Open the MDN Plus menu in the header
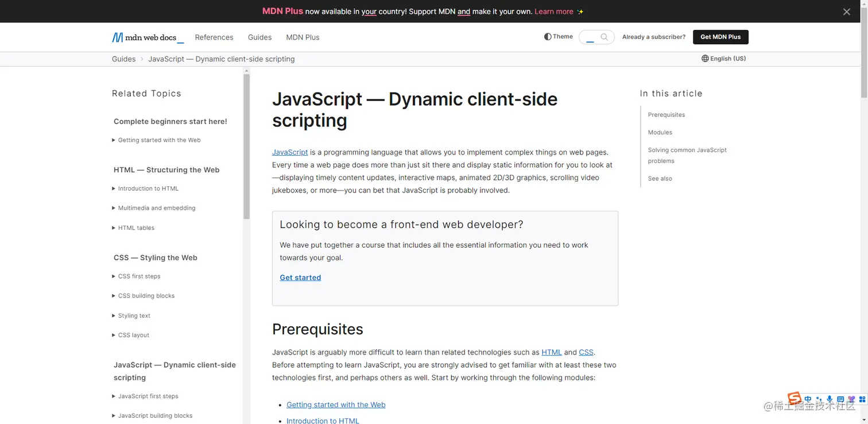The width and height of the screenshot is (868, 424). click(303, 37)
